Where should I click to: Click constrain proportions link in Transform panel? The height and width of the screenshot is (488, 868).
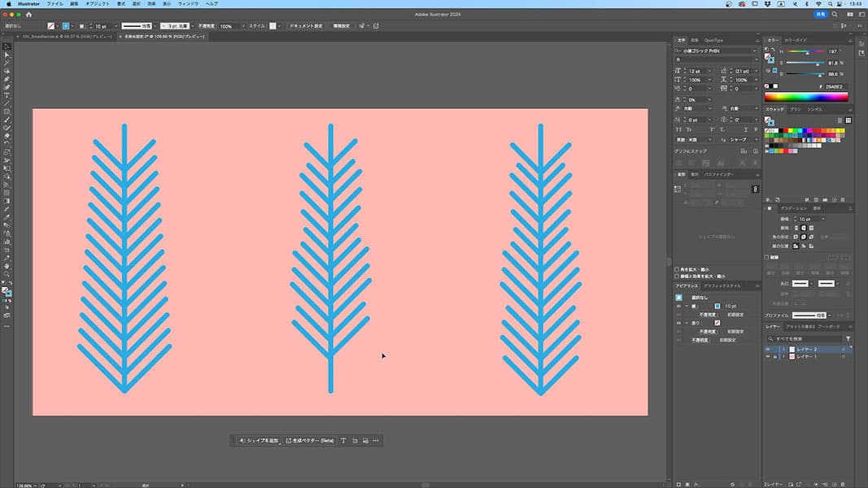pyautogui.click(x=755, y=190)
